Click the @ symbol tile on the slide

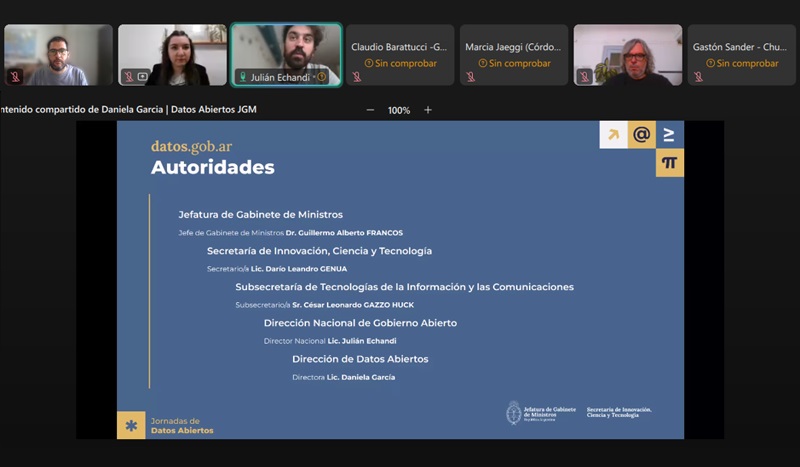[x=641, y=135]
